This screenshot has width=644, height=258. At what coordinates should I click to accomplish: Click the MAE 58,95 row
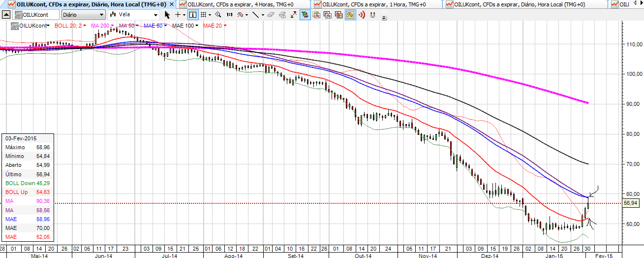[28, 219]
